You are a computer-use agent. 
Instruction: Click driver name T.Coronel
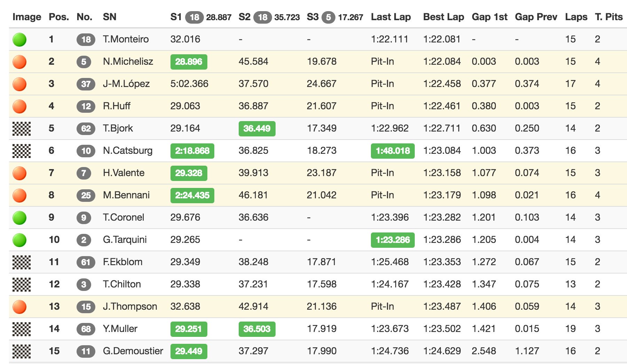tap(124, 217)
